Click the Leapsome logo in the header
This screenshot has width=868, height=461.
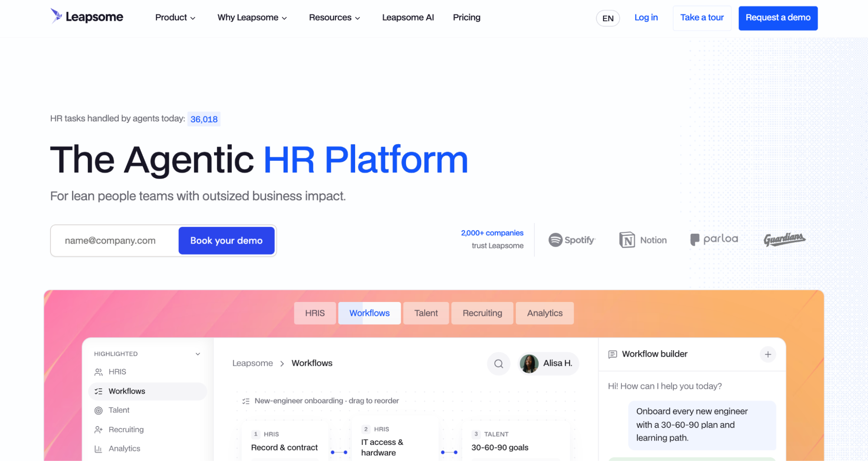tap(87, 17)
